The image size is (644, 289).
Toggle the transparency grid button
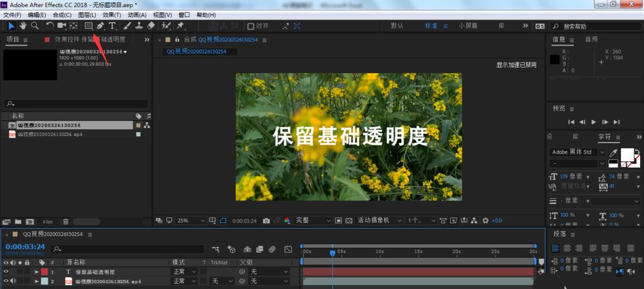[x=348, y=221]
